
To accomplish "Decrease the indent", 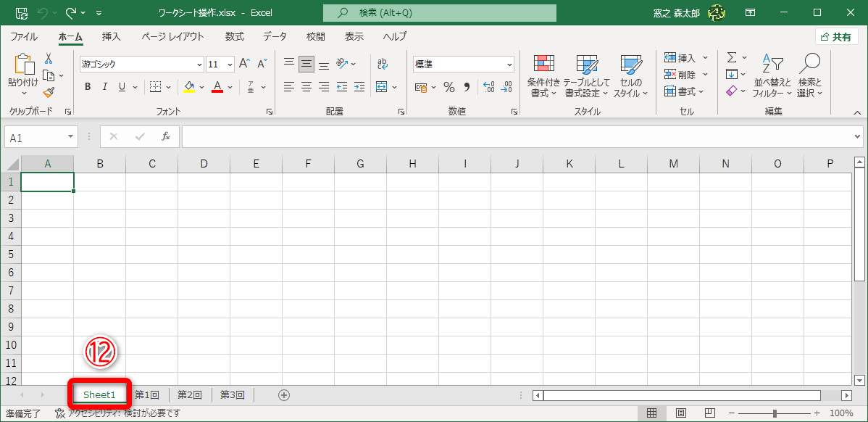I will tap(342, 87).
